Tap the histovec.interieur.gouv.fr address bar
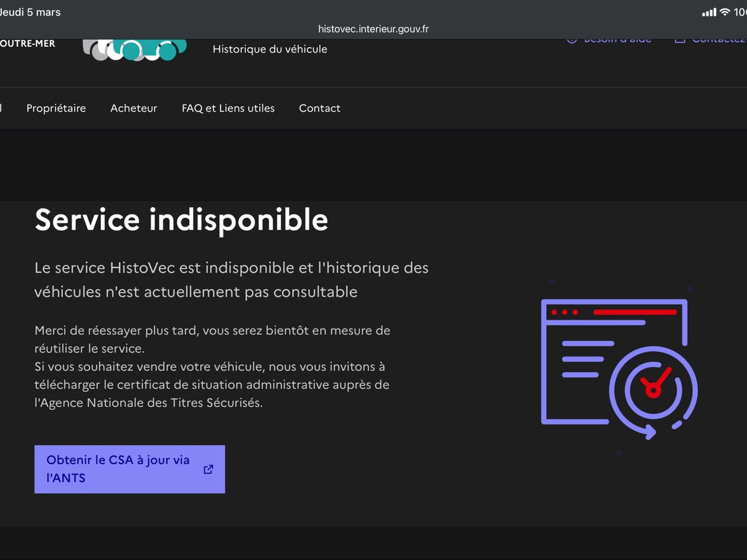 click(374, 29)
